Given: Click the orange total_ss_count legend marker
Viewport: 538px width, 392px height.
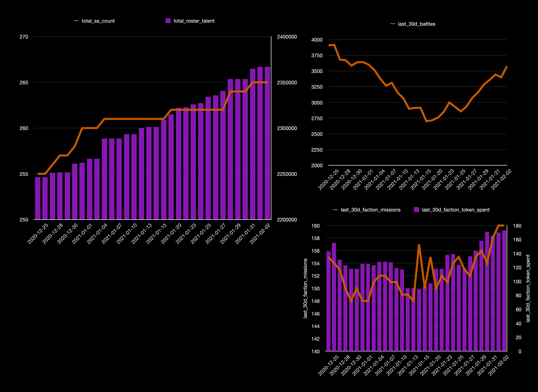Looking at the screenshot, I should 76,21.
